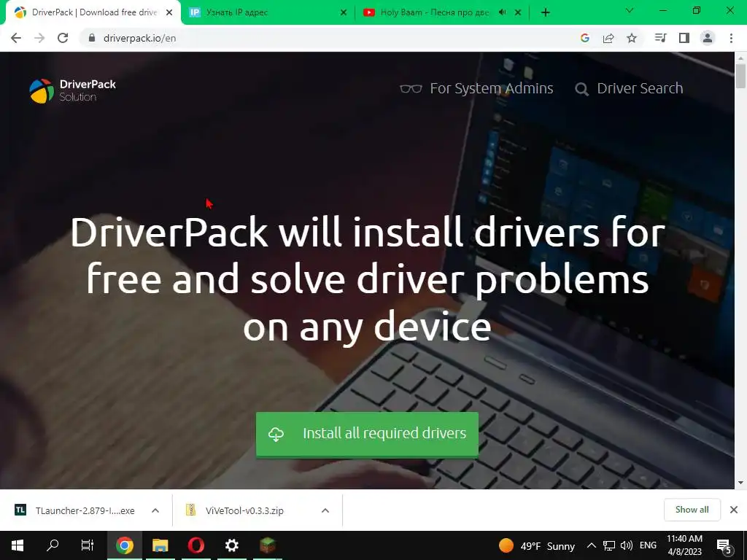This screenshot has width=747, height=560.
Task: Expand options arrow for ViVeTool download
Action: (x=325, y=510)
